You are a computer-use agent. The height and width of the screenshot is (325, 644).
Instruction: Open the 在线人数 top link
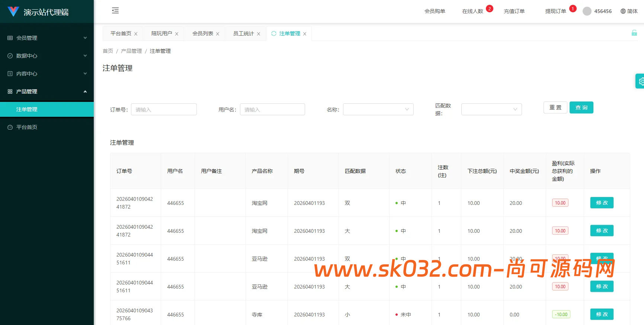(x=472, y=11)
